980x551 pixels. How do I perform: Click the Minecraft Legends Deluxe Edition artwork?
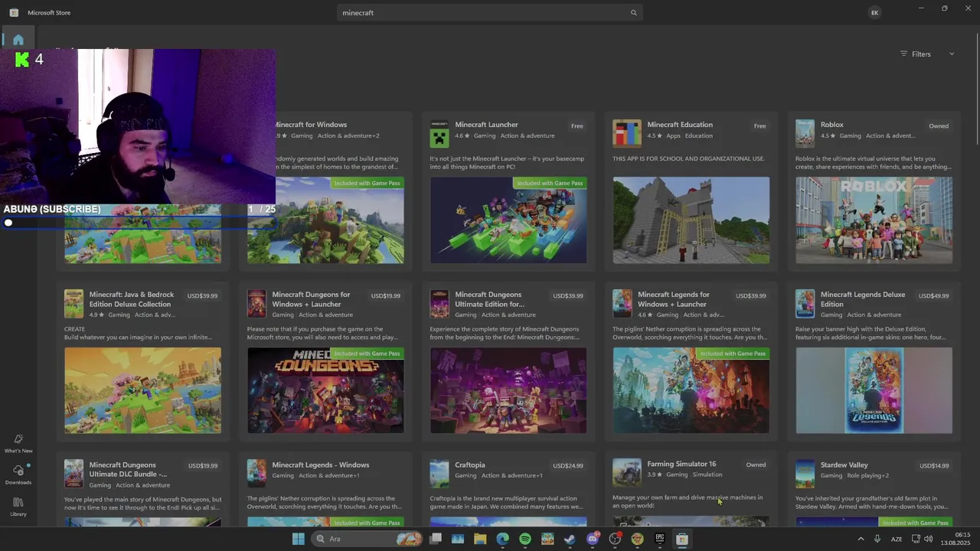[x=874, y=390]
